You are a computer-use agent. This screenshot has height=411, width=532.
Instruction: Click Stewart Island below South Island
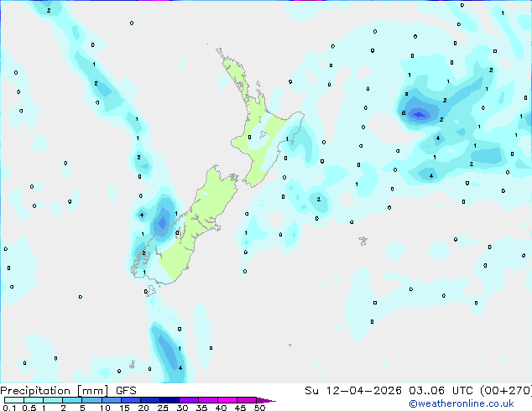pos(151,291)
